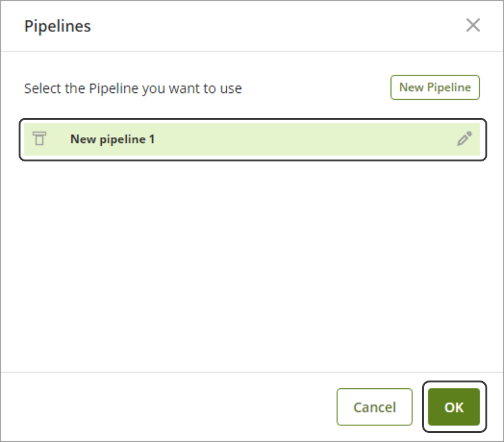
Task: Create a pipeline with New Pipeline button
Action: [x=435, y=88]
